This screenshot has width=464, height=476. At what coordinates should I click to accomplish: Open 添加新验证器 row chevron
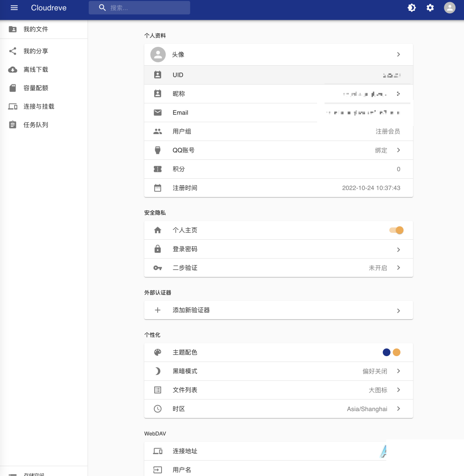coord(398,311)
